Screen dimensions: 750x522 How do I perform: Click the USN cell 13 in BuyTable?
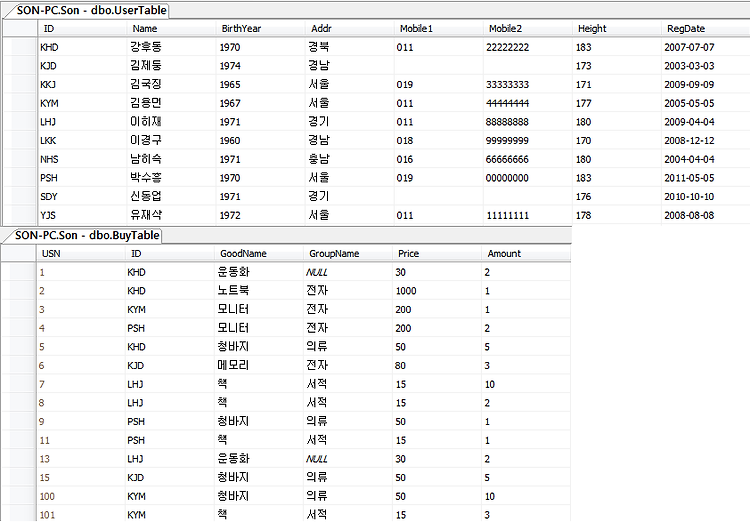pos(80,459)
